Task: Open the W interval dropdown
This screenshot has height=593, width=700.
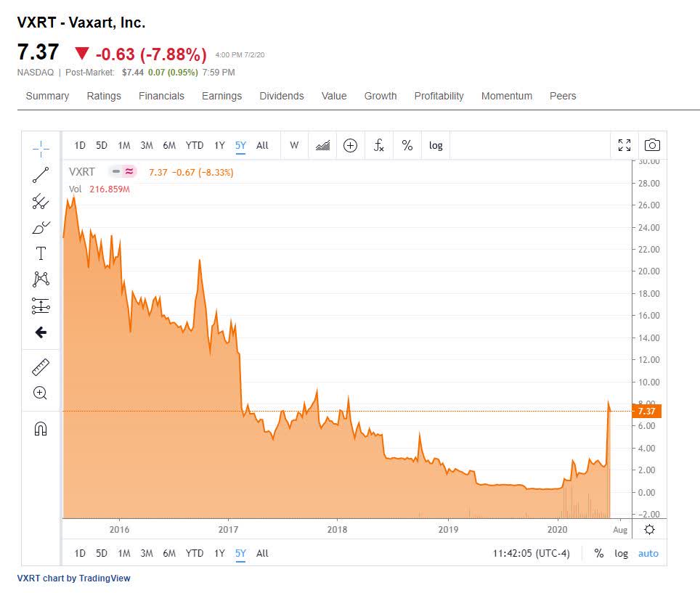Action: tap(294, 145)
